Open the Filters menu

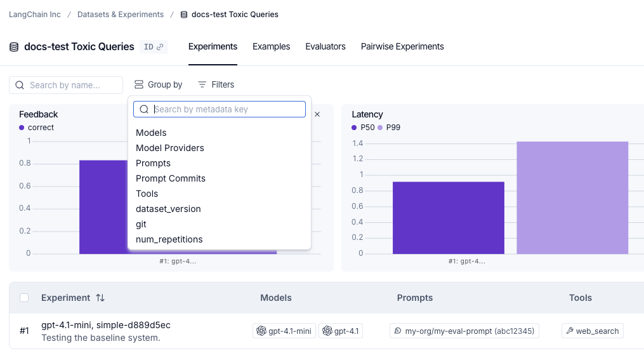(216, 84)
